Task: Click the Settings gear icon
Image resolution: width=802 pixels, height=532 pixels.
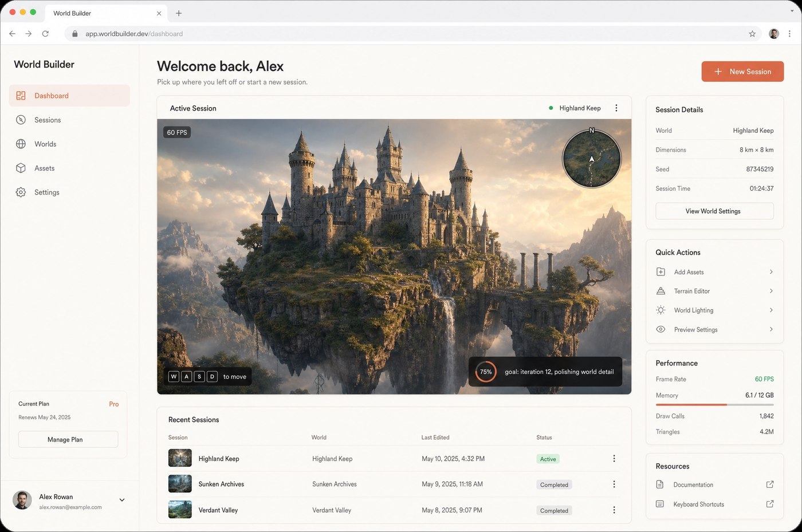Action: 21,192
